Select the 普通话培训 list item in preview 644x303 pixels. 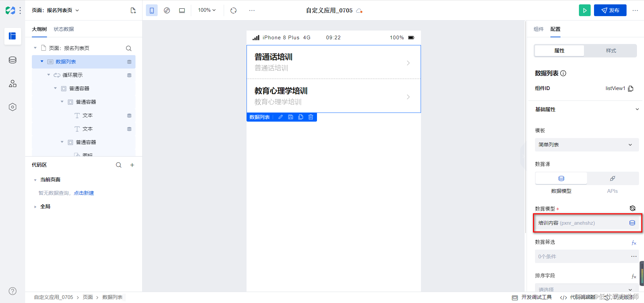tap(334, 62)
